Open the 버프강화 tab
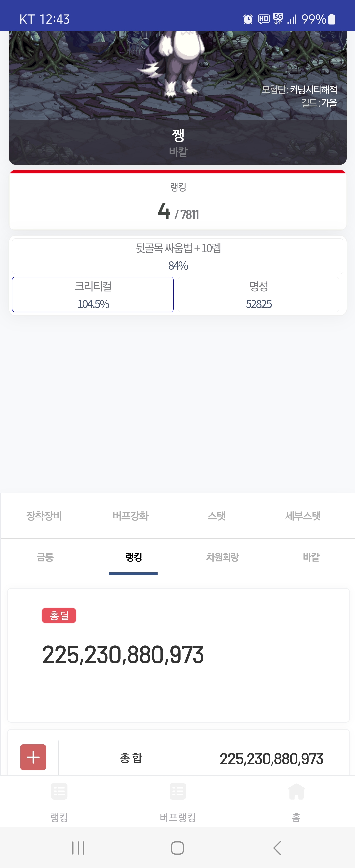Viewport: 355px width, 868px height. point(131,516)
